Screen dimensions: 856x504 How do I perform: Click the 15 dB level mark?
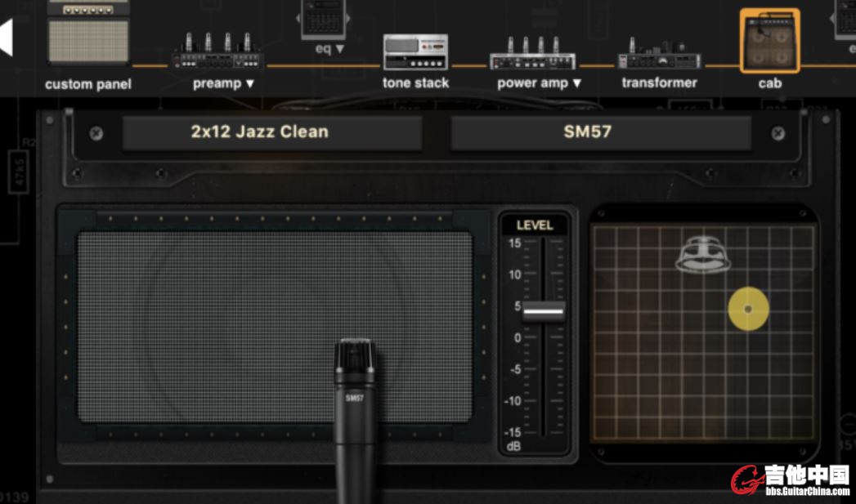515,243
